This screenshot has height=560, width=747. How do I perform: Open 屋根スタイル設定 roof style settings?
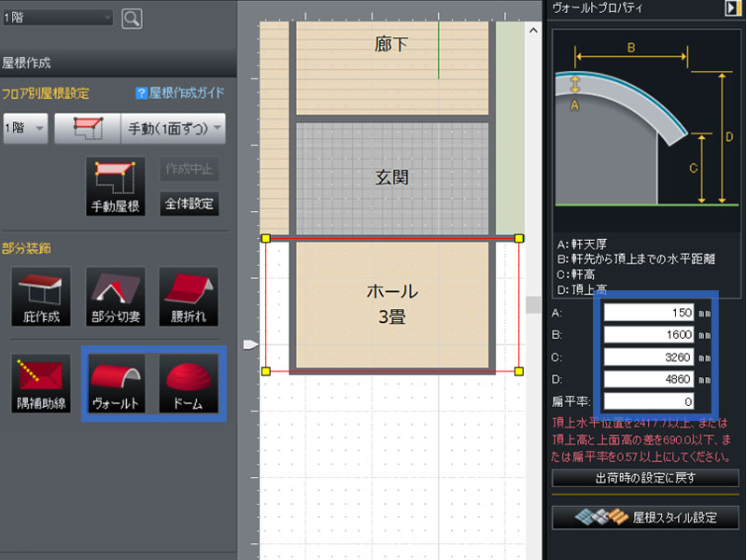646,516
